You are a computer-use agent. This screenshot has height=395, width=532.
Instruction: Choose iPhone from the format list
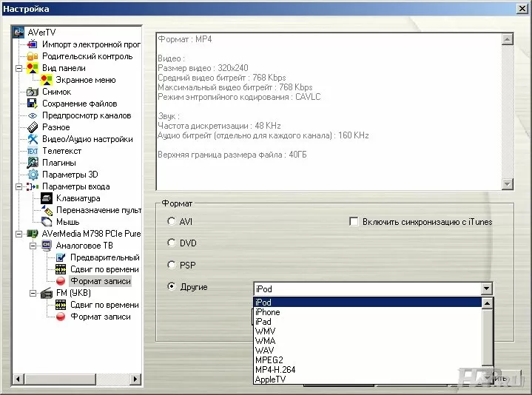(268, 312)
